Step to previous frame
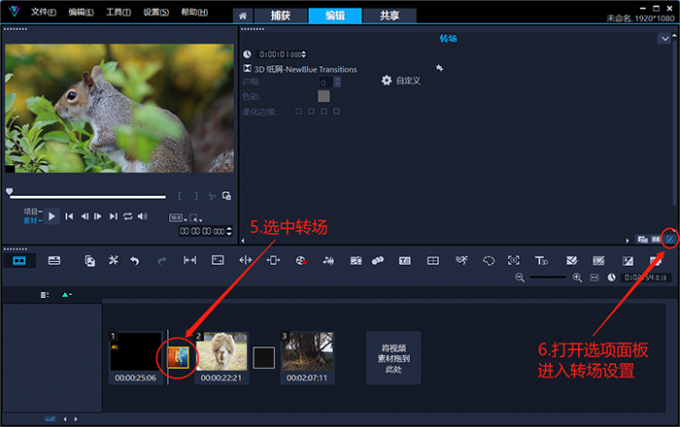The width and height of the screenshot is (680, 427). [x=85, y=216]
